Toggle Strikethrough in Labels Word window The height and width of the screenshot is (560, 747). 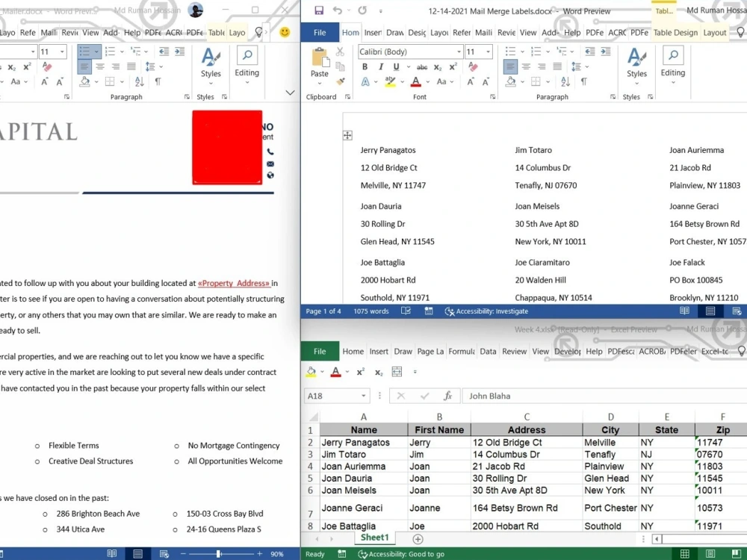422,67
